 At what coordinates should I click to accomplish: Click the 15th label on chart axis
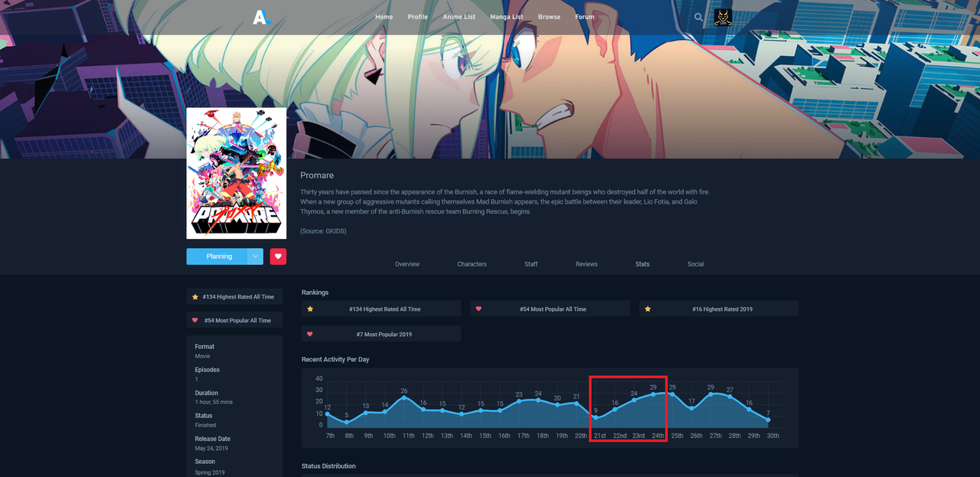(x=485, y=436)
